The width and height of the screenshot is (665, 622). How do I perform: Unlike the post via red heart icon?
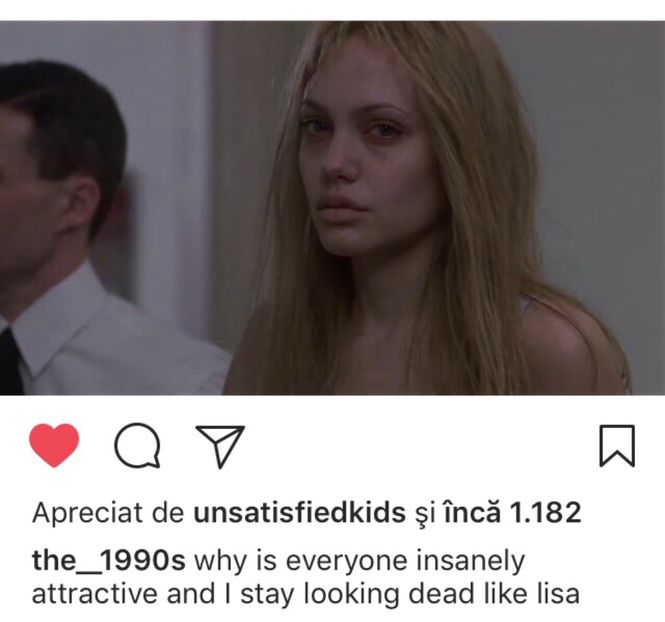[x=54, y=445]
